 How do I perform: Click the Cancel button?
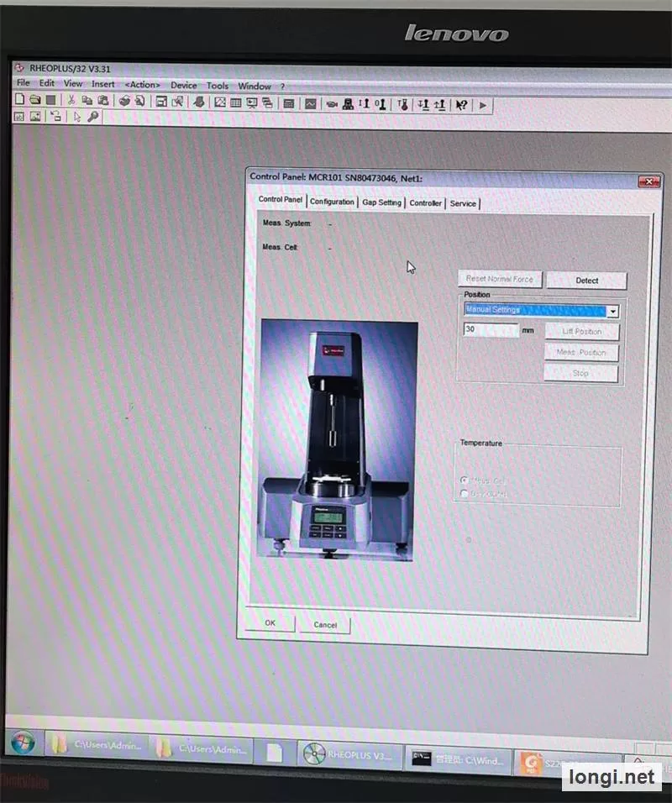pos(325,625)
